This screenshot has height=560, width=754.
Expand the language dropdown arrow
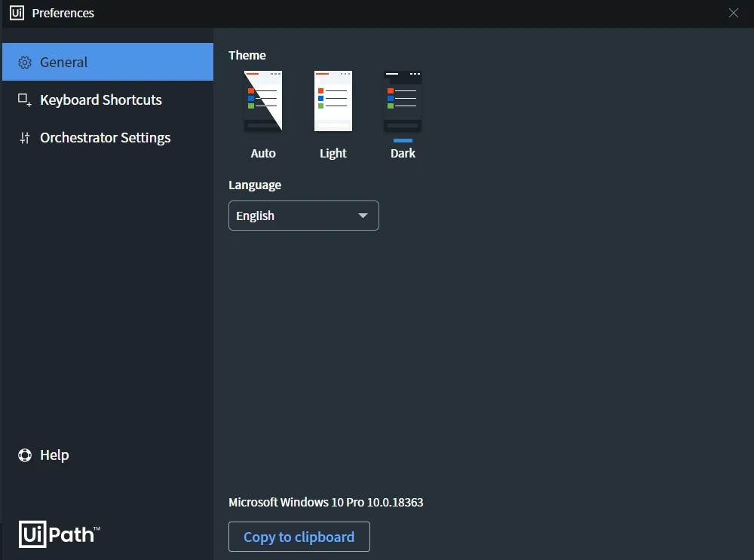point(363,216)
